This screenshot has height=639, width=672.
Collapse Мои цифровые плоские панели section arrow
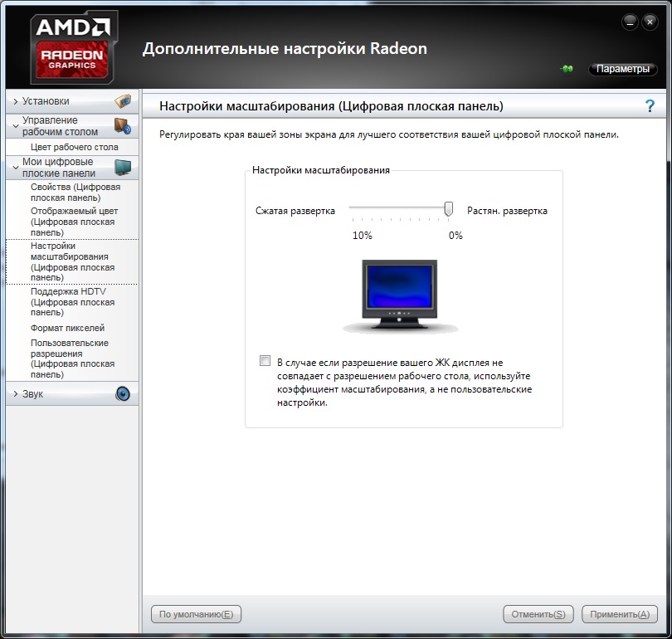pos(16,168)
